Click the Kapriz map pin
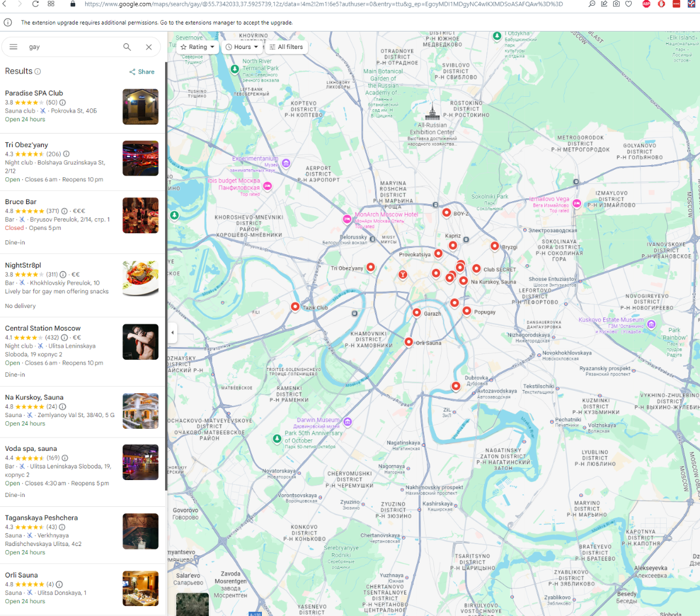This screenshot has width=700, height=616. (x=453, y=246)
